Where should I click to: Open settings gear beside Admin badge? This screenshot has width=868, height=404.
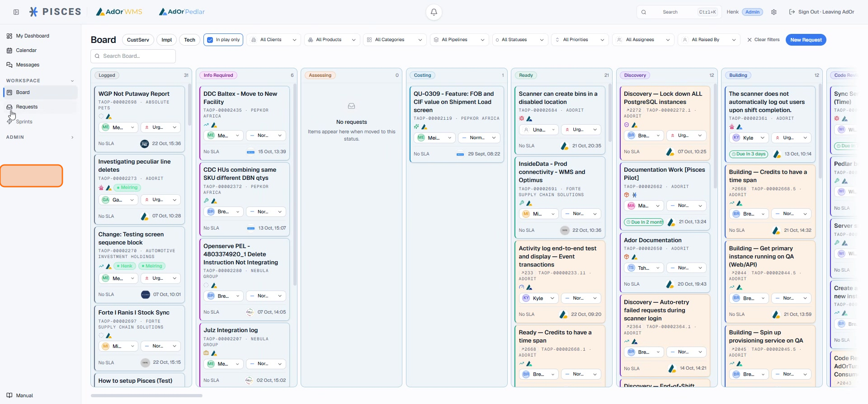pyautogui.click(x=774, y=12)
